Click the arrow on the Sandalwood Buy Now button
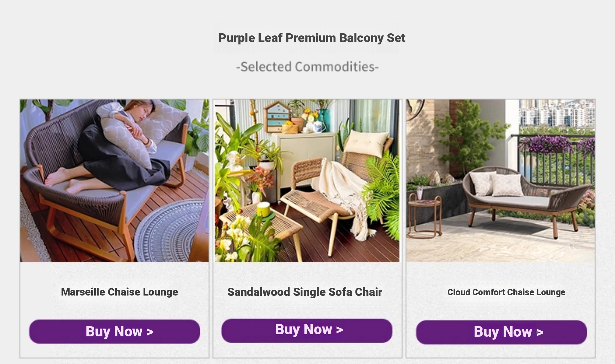 (340, 330)
